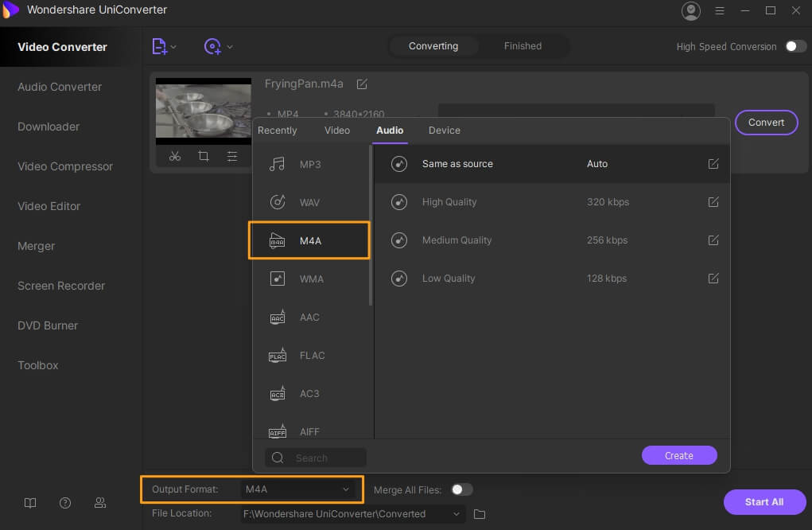Open the output folder icon
This screenshot has width=812, height=530.
480,514
